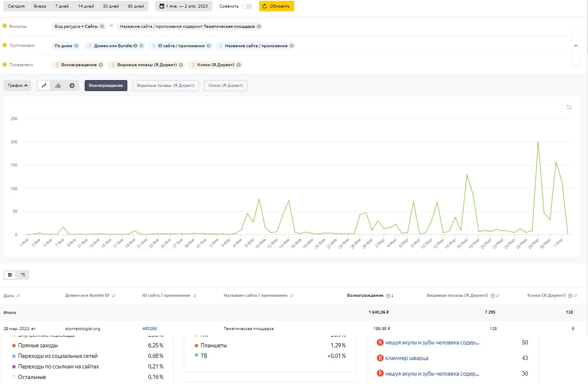This screenshot has width=588, height=384.
Task: Show 'Клики (Я.Директ)' on chart
Action: pyautogui.click(x=226, y=86)
